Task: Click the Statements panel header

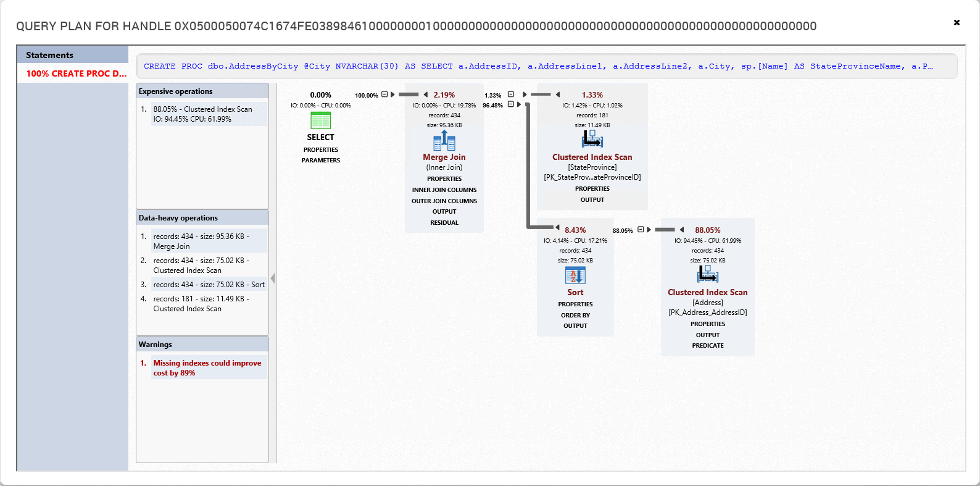Action: (x=73, y=54)
